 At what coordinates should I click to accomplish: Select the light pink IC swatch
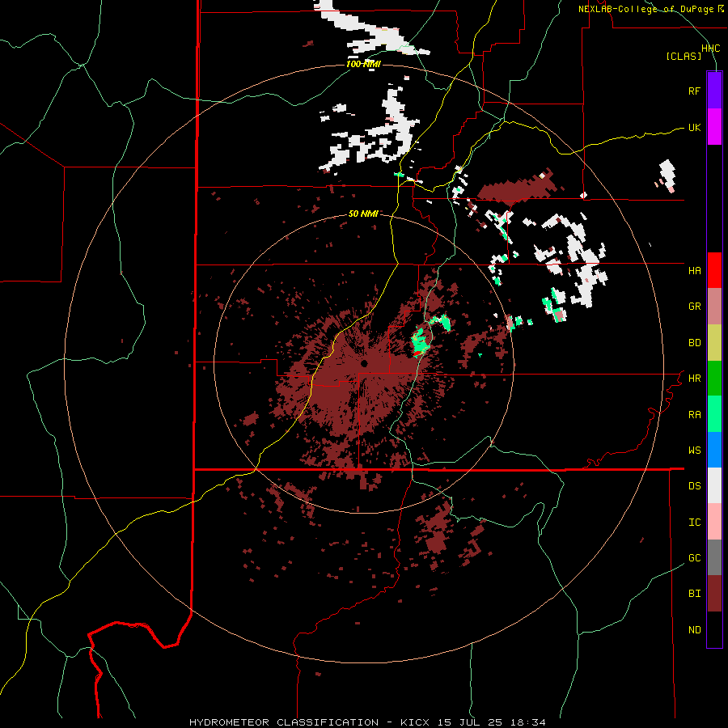pos(714,522)
